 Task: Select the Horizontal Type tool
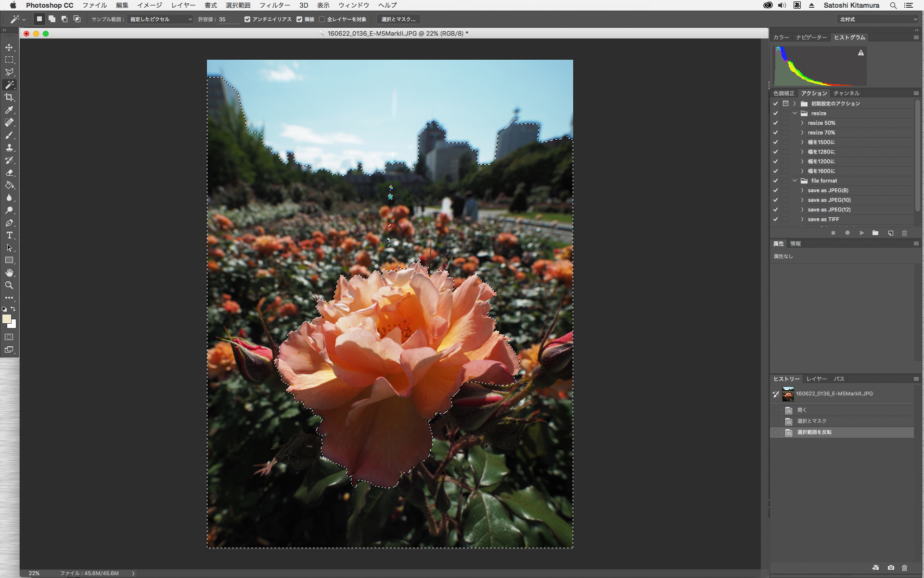pos(9,236)
